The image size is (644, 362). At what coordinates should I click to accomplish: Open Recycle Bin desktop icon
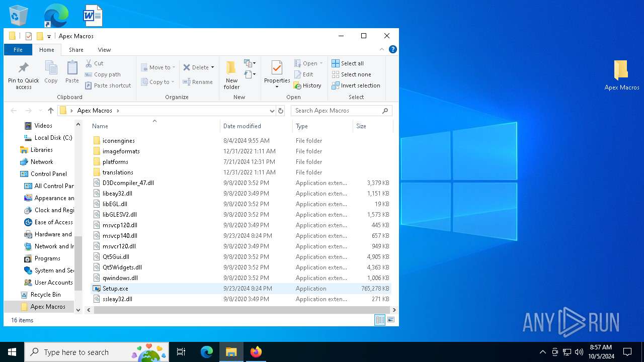point(19,15)
